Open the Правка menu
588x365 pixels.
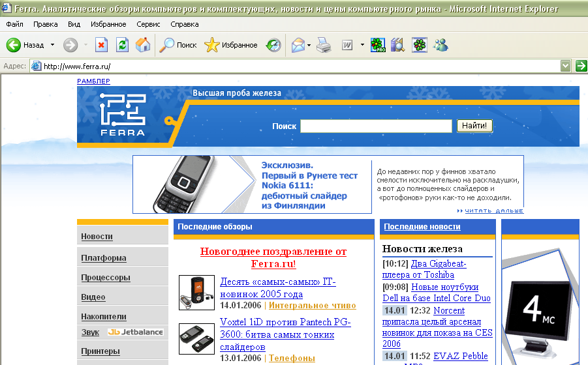(46, 24)
